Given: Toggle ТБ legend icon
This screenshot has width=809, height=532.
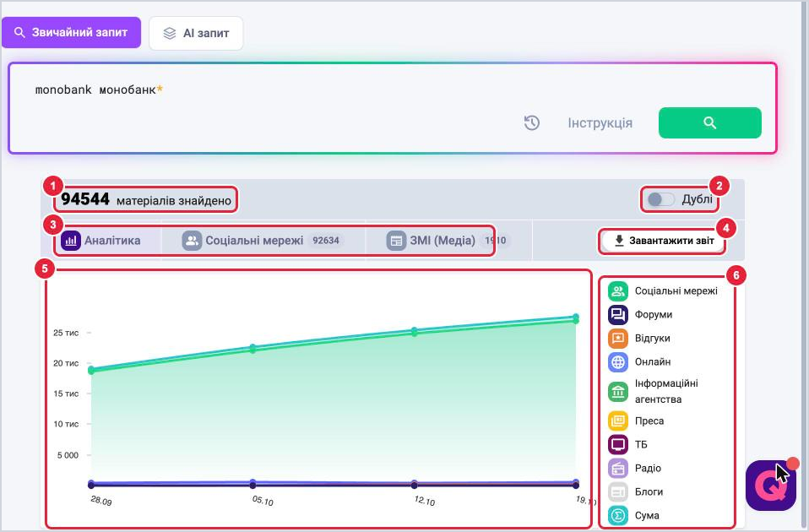Looking at the screenshot, I should [x=617, y=445].
